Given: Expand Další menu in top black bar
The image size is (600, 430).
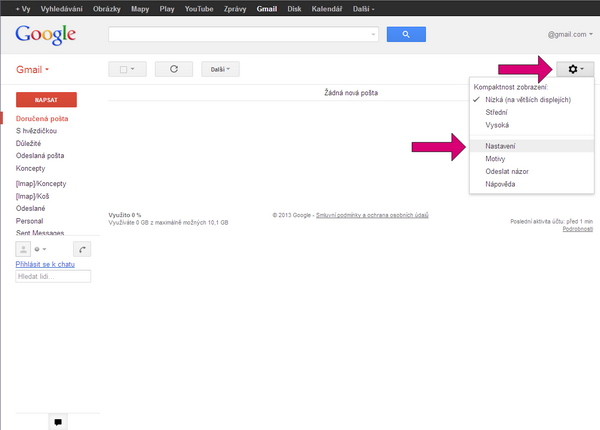Looking at the screenshot, I should [364, 9].
